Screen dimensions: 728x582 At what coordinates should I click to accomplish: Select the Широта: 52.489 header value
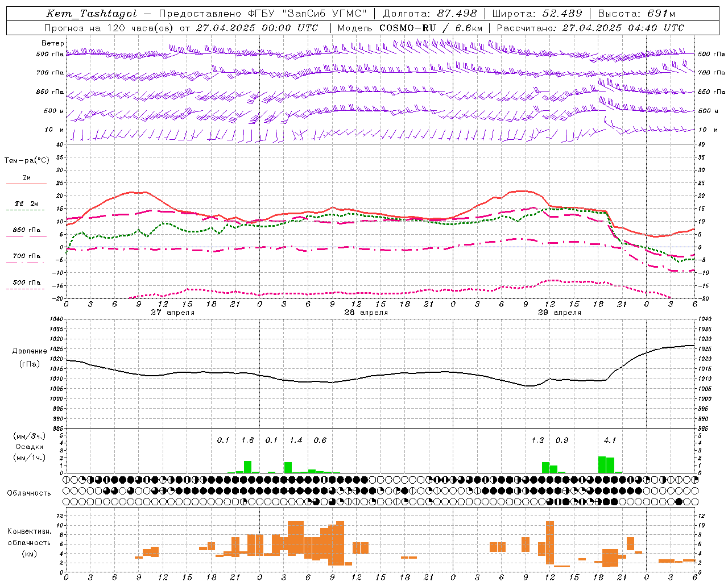(x=537, y=14)
